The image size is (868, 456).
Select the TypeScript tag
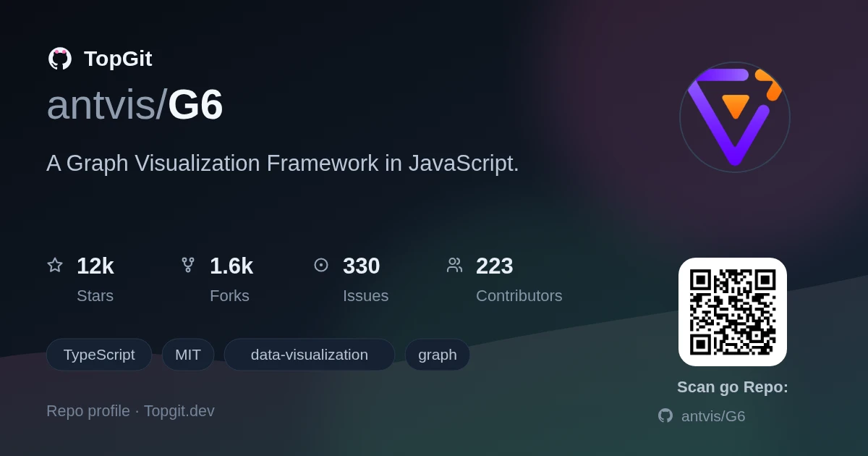[99, 355]
